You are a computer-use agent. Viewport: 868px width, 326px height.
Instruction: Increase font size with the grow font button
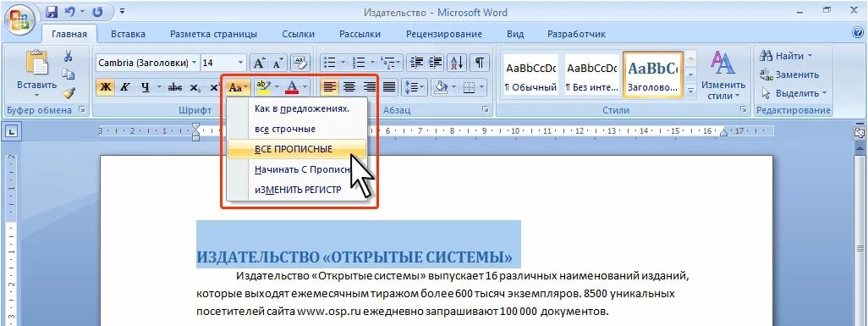click(x=259, y=62)
